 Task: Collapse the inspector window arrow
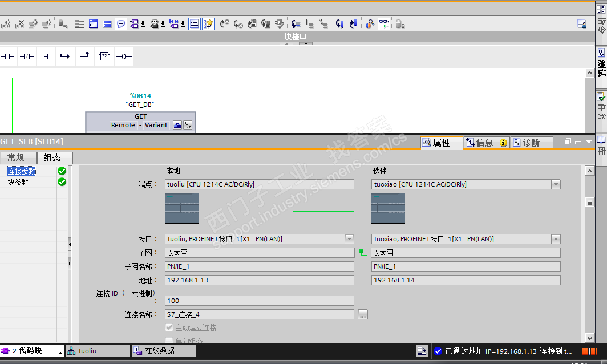[589, 142]
